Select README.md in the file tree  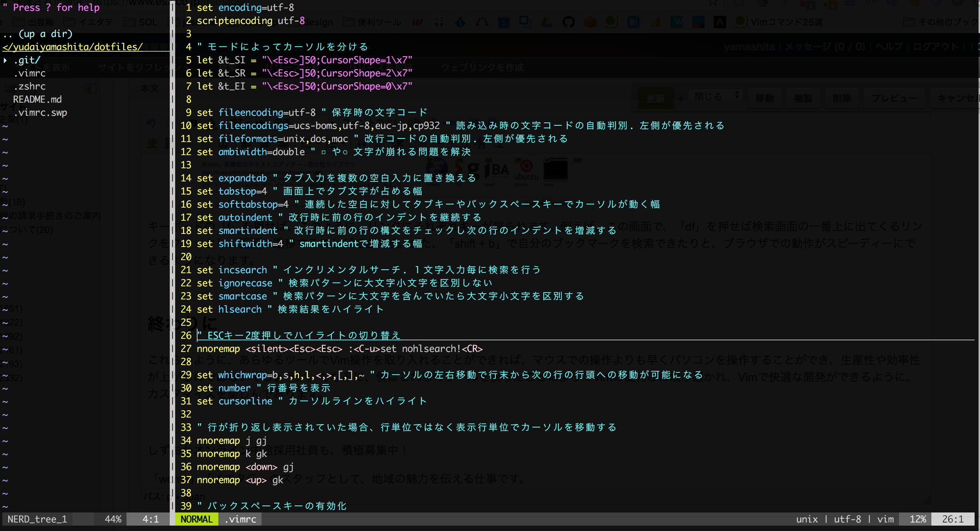(x=37, y=100)
